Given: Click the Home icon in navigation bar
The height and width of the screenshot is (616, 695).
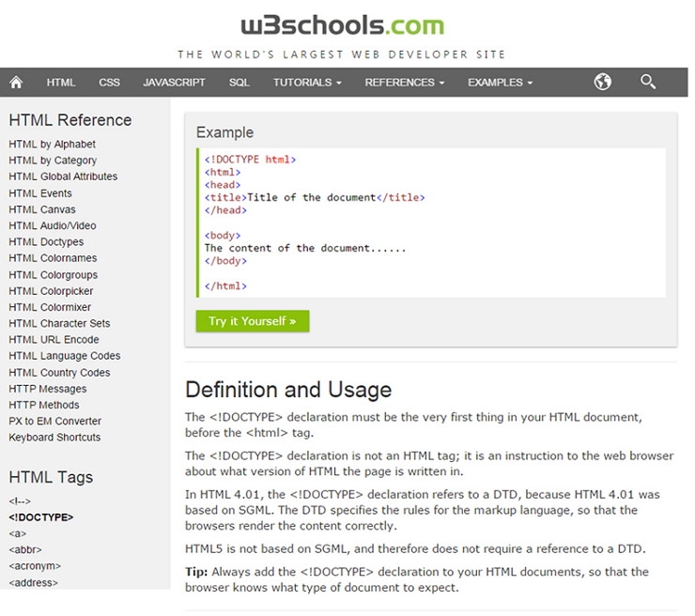Looking at the screenshot, I should tap(16, 83).
